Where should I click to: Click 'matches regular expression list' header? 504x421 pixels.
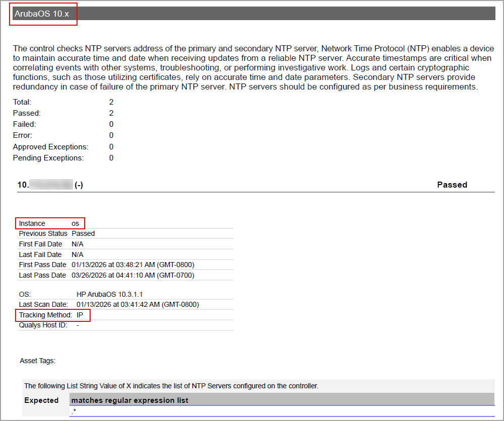click(x=282, y=399)
